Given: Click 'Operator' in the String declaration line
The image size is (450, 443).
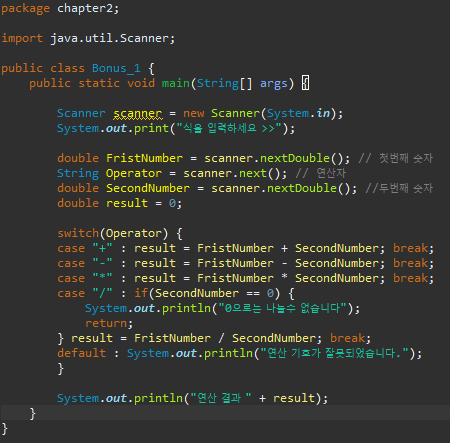Looking at the screenshot, I should [134, 173].
